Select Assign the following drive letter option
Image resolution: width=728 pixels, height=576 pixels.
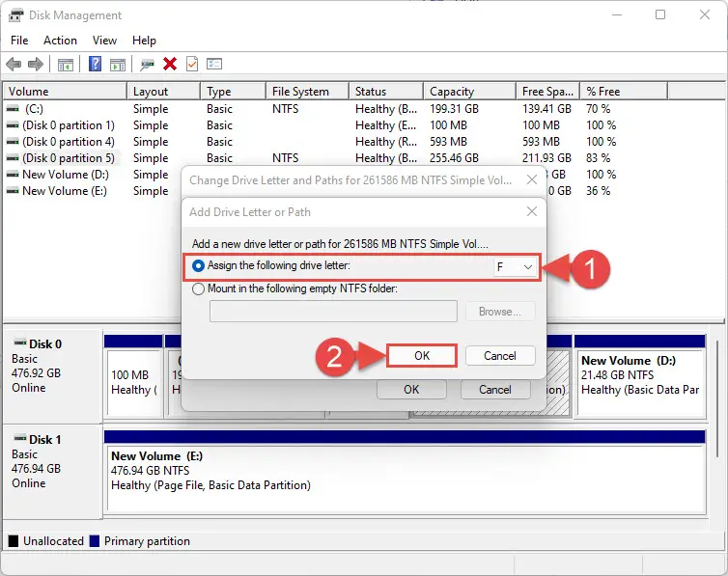point(198,265)
